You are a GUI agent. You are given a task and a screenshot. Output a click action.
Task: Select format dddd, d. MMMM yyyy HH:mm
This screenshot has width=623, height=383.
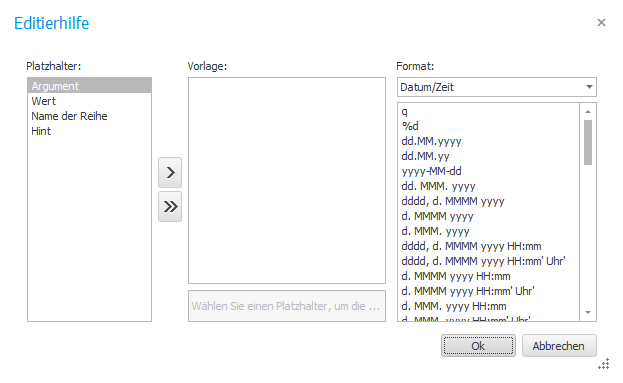(489, 246)
